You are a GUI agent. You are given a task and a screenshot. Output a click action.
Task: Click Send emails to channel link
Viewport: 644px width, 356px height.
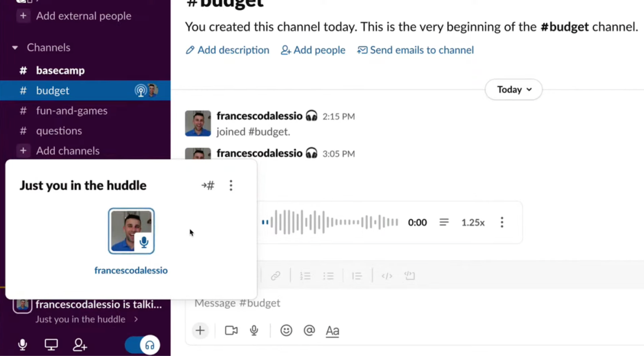pos(415,50)
